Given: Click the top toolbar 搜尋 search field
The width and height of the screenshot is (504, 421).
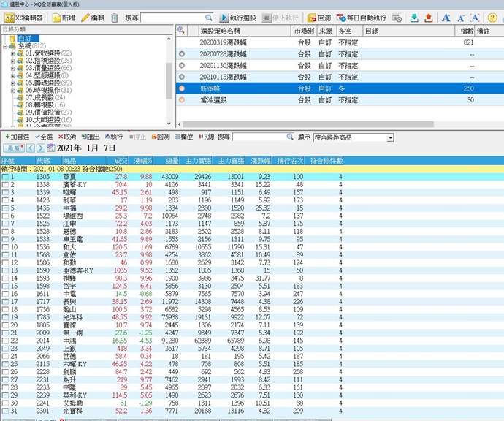Looking at the screenshot, I should (x=177, y=18).
